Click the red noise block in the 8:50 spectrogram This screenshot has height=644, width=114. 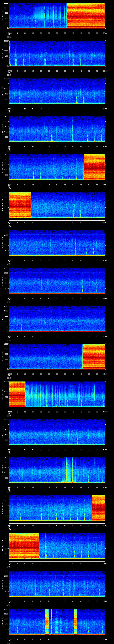pyautogui.click(x=24, y=546)
